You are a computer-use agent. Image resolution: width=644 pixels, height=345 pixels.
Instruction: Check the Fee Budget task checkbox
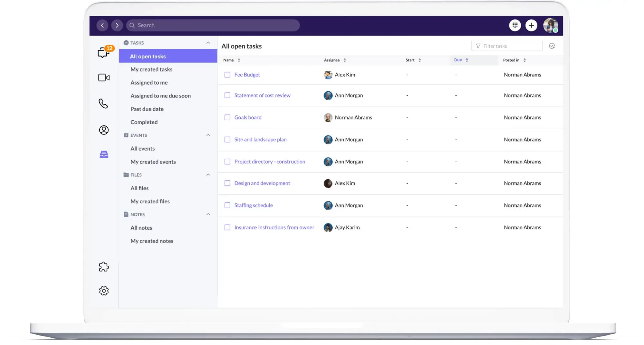[227, 75]
